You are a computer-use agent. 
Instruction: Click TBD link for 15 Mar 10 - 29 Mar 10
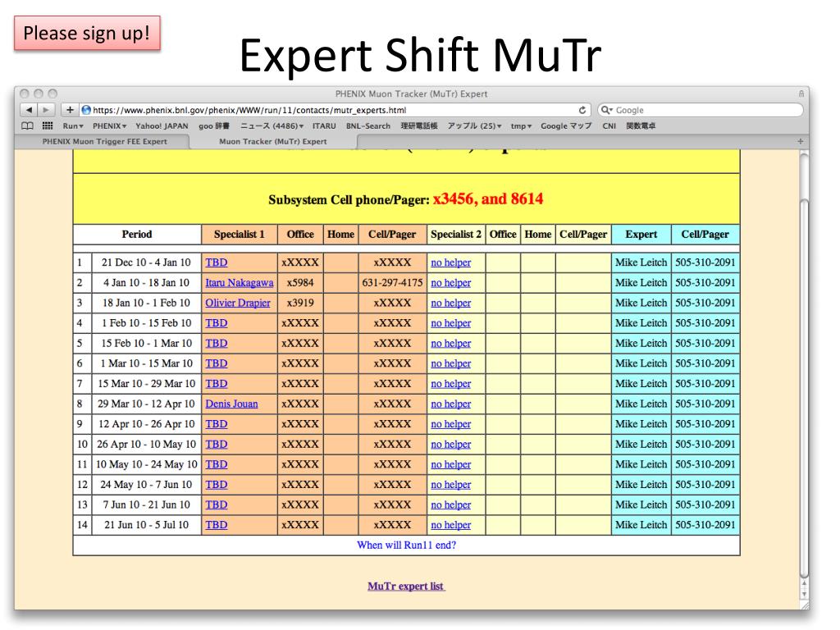click(217, 384)
